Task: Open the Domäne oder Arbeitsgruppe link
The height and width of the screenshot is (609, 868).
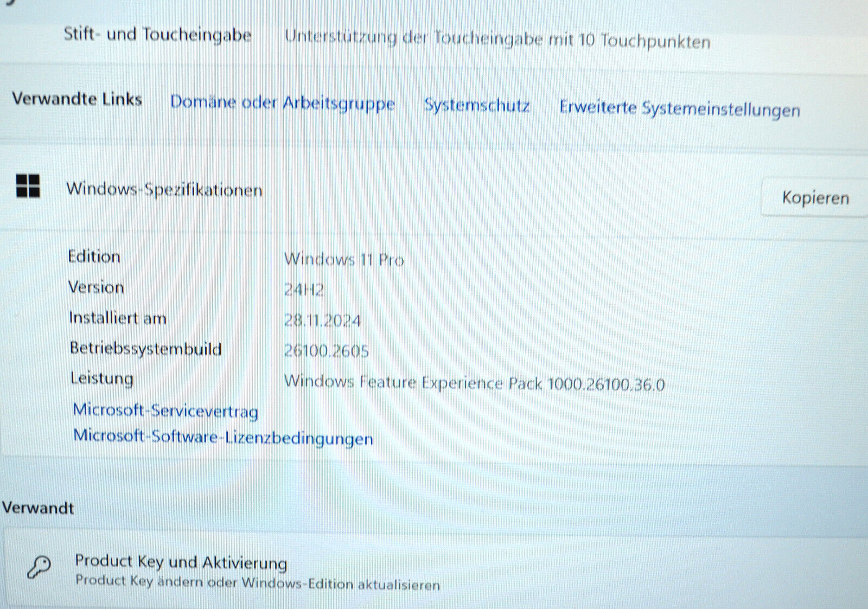Action: tap(282, 102)
